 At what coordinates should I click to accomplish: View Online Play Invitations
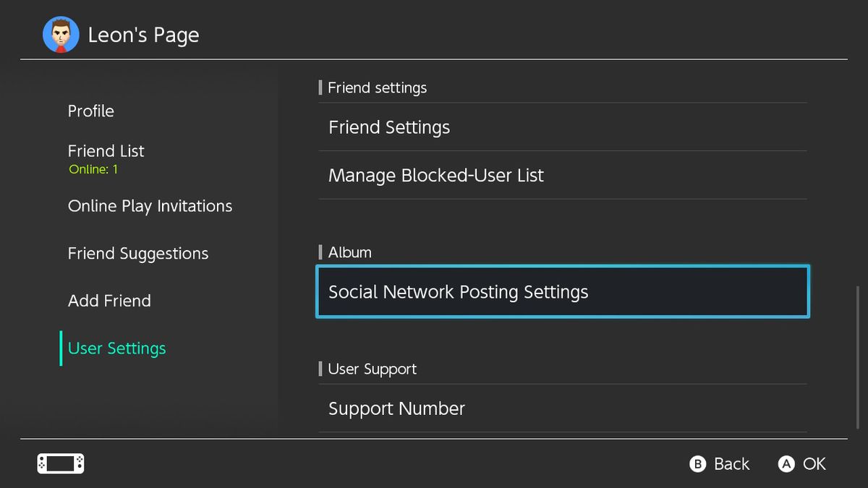coord(150,206)
